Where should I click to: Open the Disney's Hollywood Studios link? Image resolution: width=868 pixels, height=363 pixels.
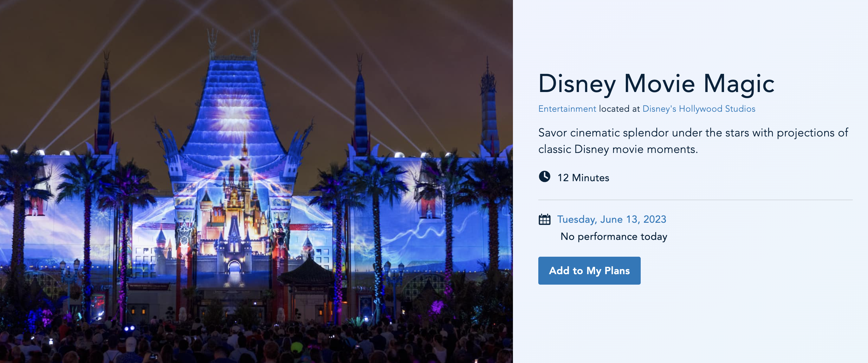click(x=698, y=109)
